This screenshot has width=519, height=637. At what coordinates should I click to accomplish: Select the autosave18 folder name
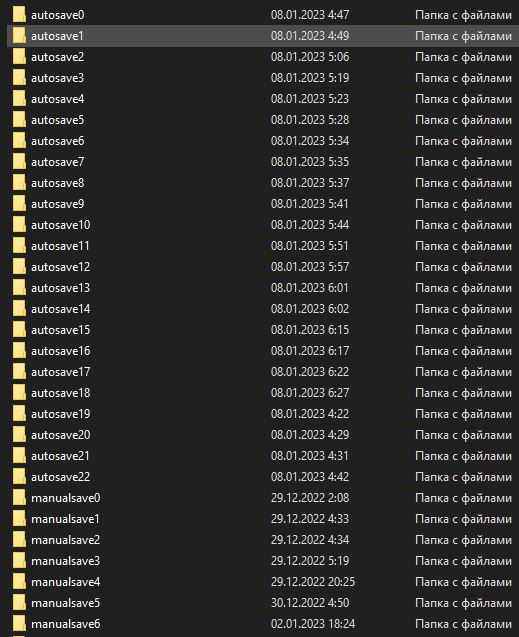pos(61,393)
